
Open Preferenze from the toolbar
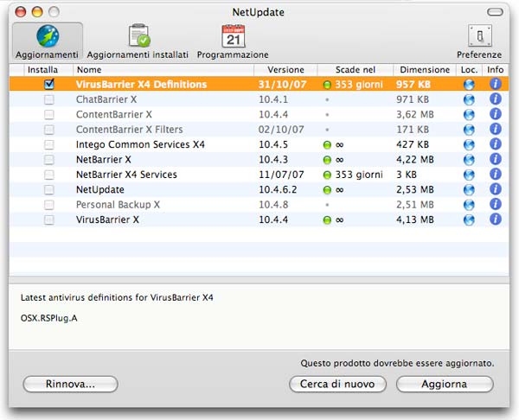tap(479, 41)
